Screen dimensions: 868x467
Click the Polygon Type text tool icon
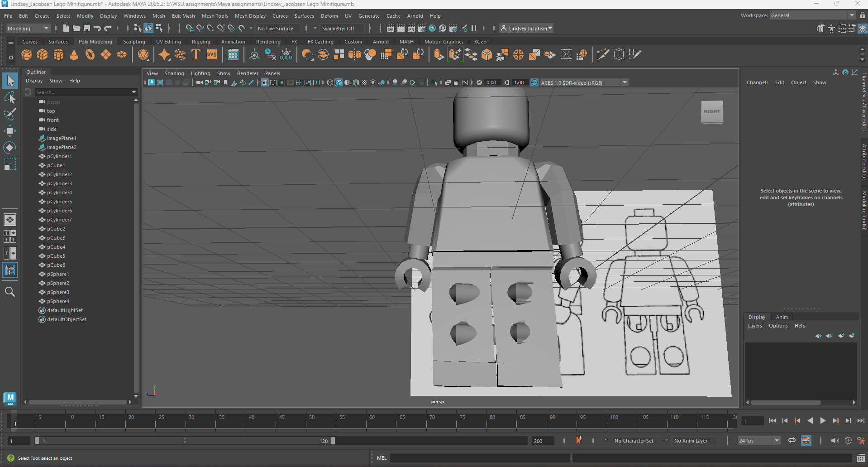point(196,55)
